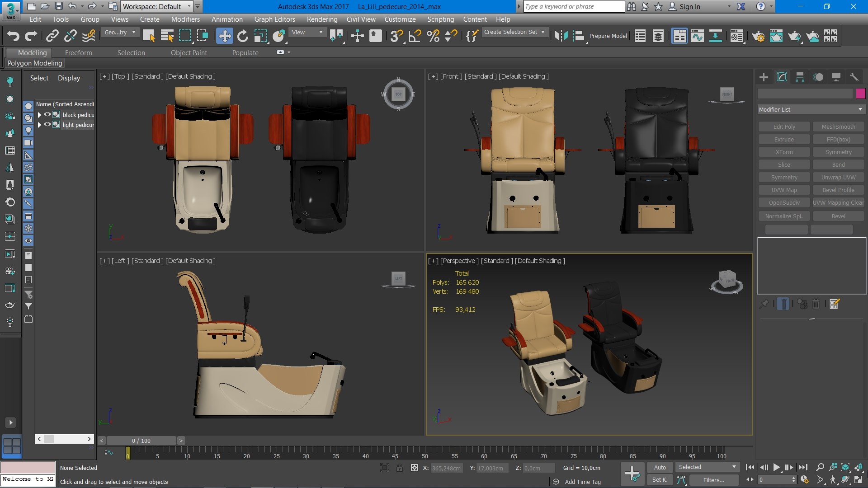The width and height of the screenshot is (868, 488).
Task: Toggle the Show End Result icon
Action: point(783,304)
